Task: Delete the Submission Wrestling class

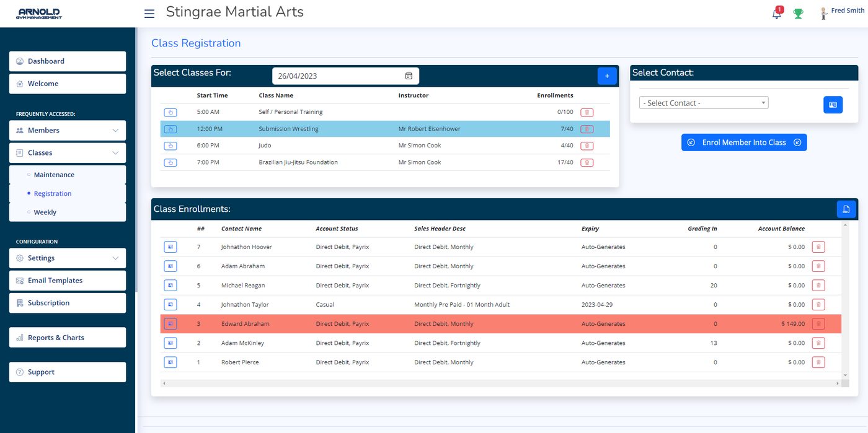Action: pos(587,129)
